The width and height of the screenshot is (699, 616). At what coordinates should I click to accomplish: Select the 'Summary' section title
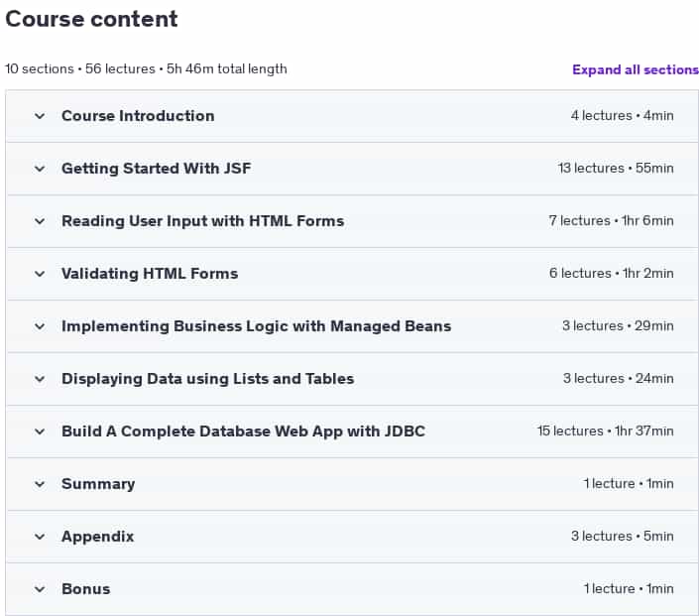(x=98, y=484)
